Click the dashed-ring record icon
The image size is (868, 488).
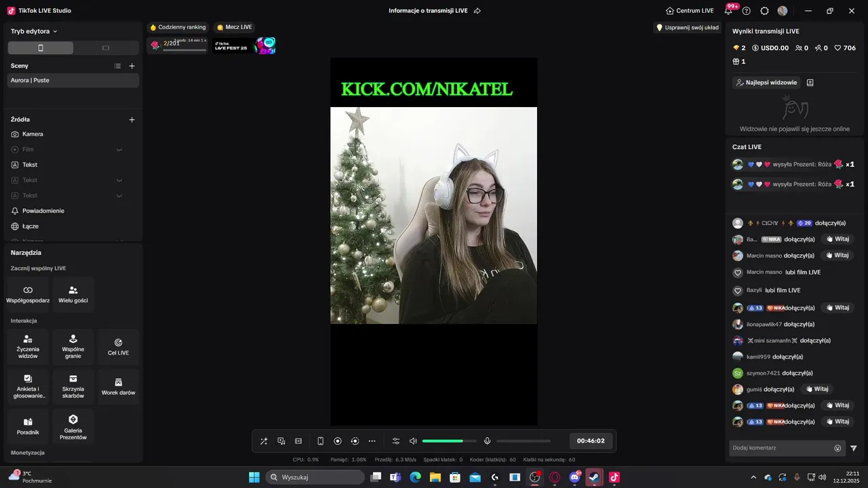[355, 441]
